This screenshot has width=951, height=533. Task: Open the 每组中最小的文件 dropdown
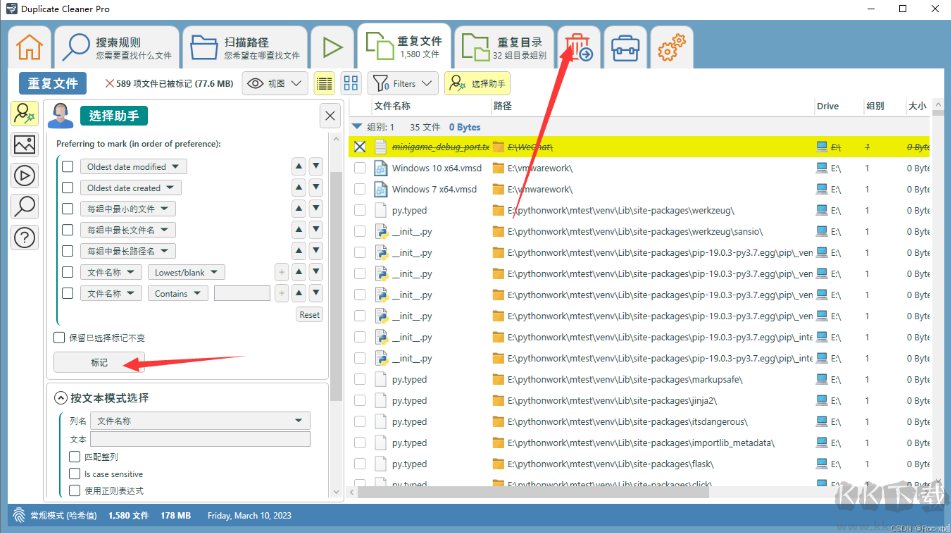pyautogui.click(x=127, y=209)
